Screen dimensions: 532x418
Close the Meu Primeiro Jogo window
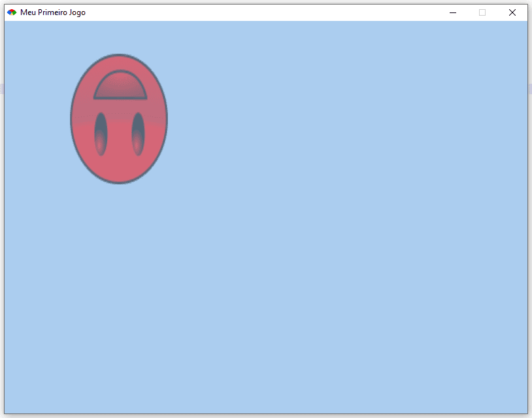tap(512, 12)
